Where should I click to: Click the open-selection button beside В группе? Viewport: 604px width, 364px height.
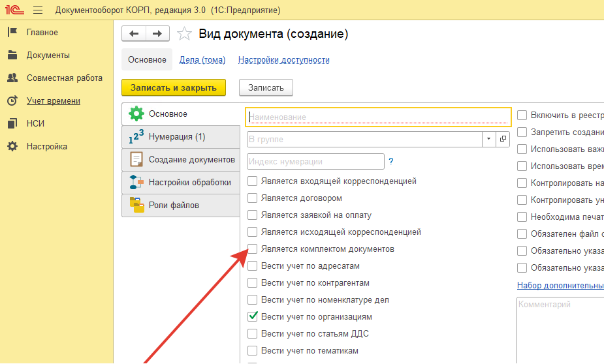coord(503,139)
